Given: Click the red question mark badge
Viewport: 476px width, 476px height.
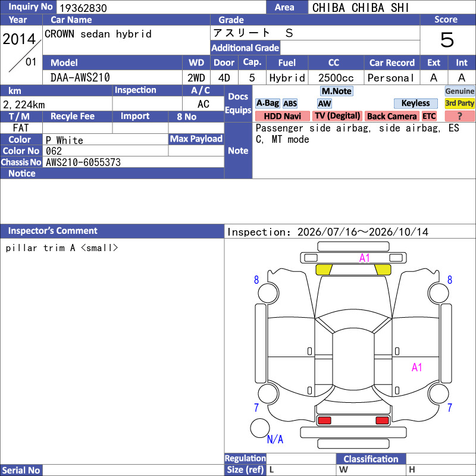Looking at the screenshot, I should 459,116.
